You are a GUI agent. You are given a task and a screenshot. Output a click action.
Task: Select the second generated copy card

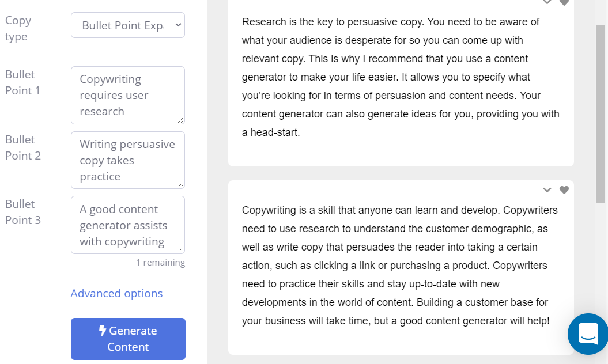tap(401, 265)
